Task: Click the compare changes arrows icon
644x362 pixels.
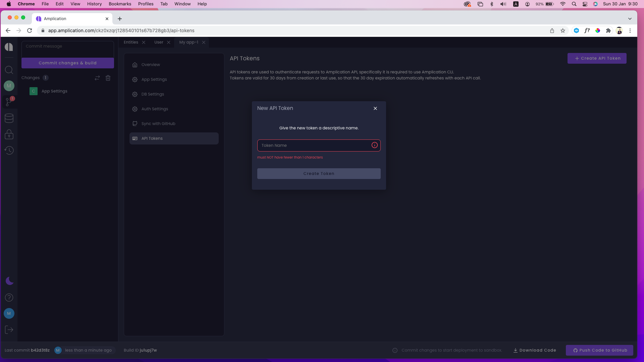Action: click(97, 78)
